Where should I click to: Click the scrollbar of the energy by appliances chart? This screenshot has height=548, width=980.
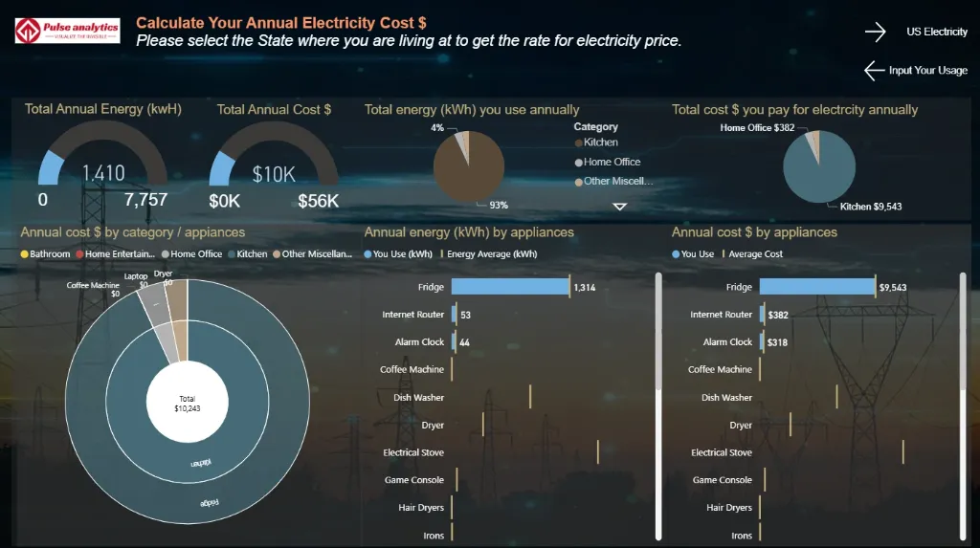click(x=658, y=330)
